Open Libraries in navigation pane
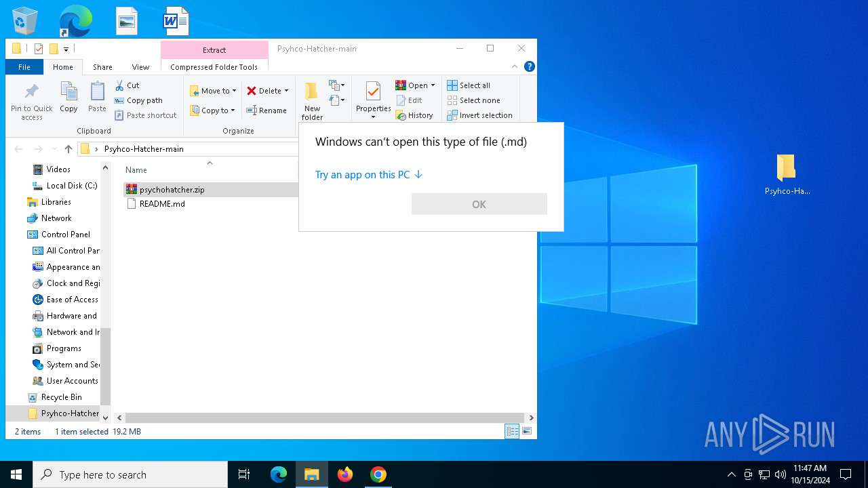This screenshot has width=868, height=488. [x=56, y=202]
